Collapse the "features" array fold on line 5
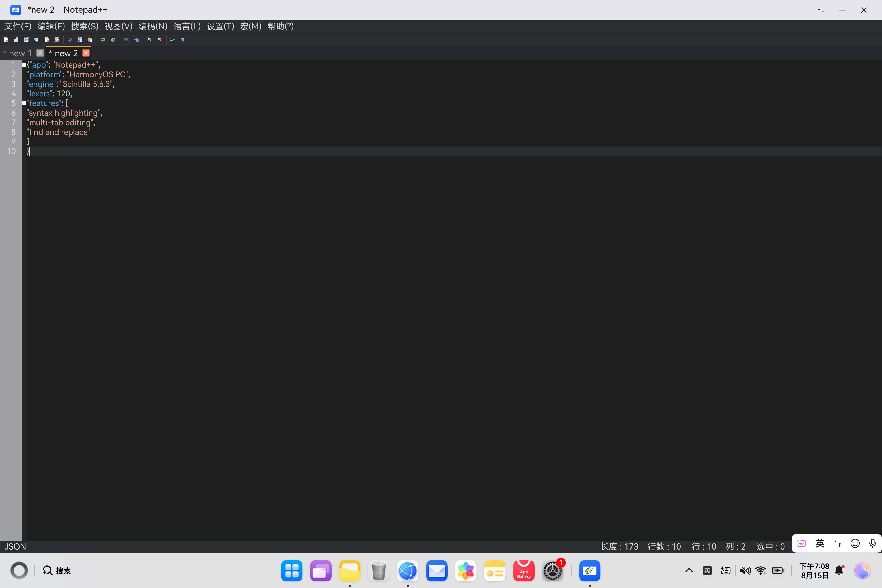This screenshot has height=588, width=882. [24, 103]
